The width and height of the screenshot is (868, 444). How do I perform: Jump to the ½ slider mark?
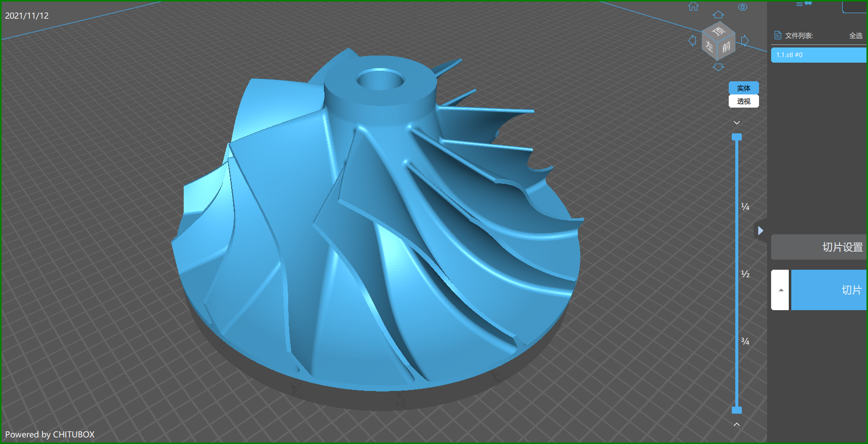coord(745,274)
